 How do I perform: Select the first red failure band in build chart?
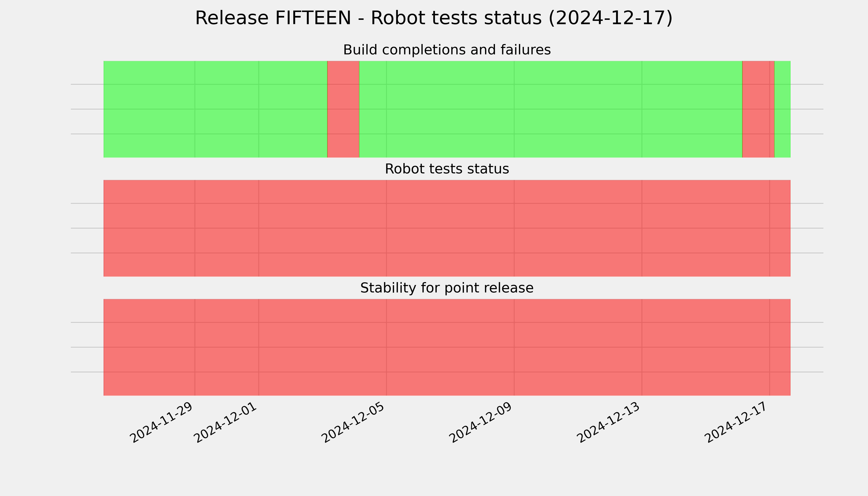coord(343,109)
